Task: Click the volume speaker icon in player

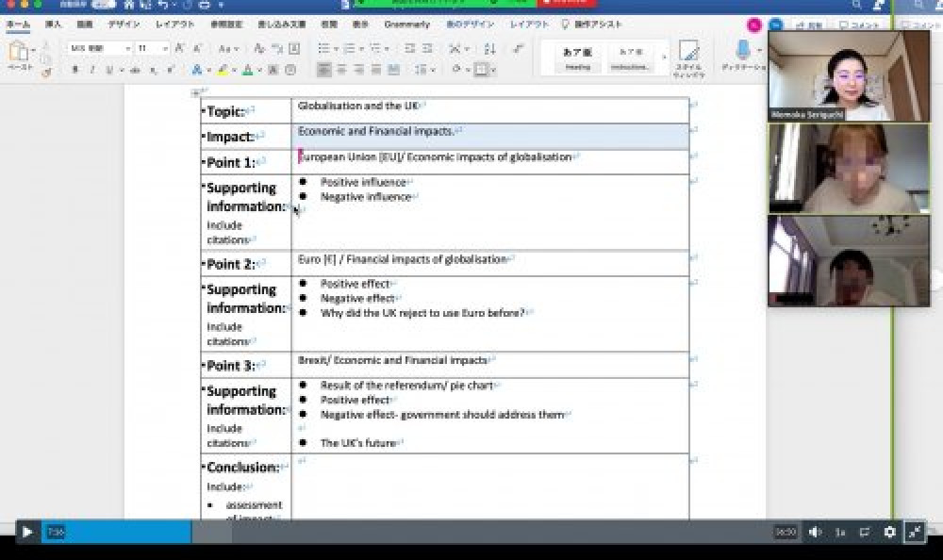Action: (815, 532)
